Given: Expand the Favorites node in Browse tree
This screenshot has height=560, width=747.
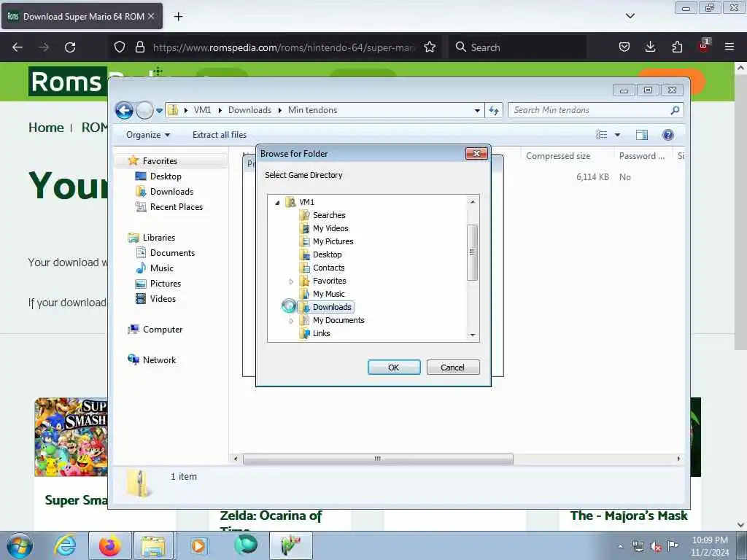Looking at the screenshot, I should coord(291,281).
